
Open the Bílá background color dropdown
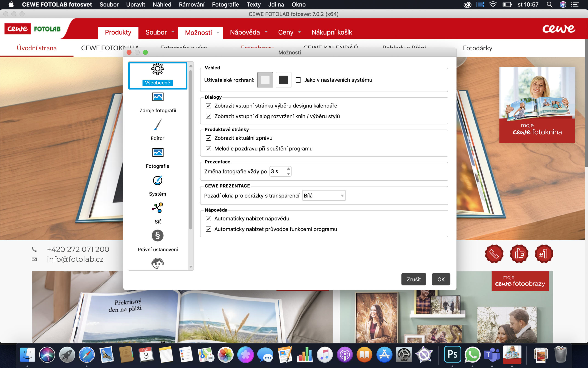pos(324,196)
